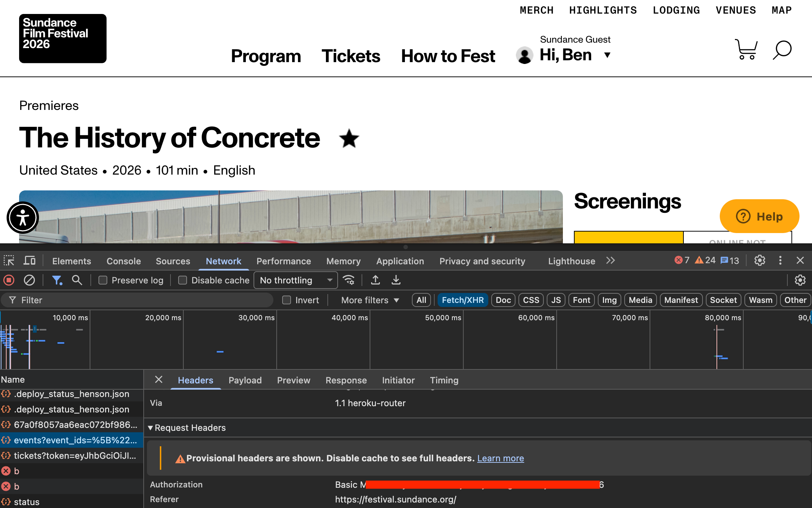The height and width of the screenshot is (508, 812).
Task: Open the Payload tab
Action: point(245,380)
